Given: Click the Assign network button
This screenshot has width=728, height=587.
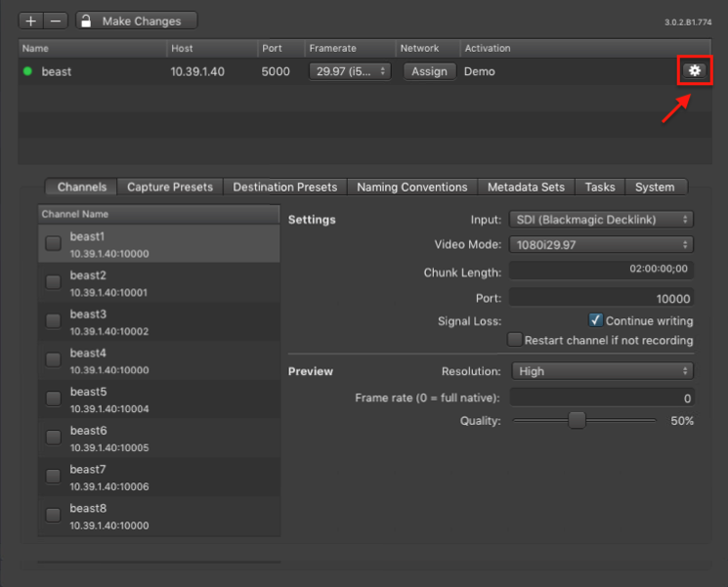Looking at the screenshot, I should coord(429,71).
